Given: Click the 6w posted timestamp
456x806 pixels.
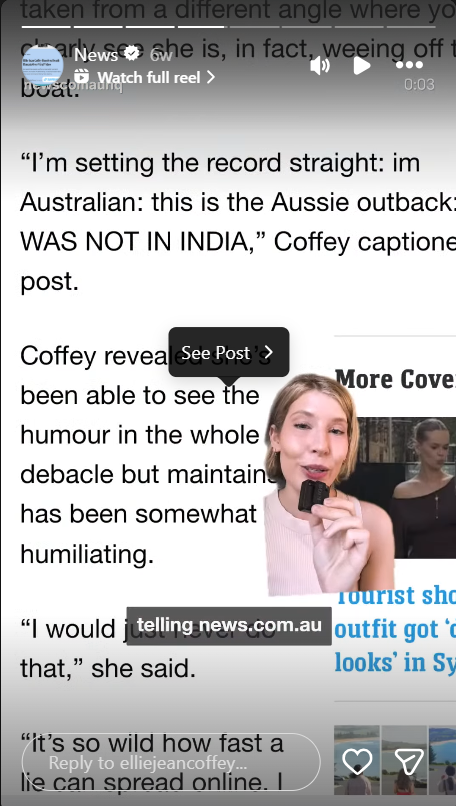Looking at the screenshot, I should (x=160, y=54).
